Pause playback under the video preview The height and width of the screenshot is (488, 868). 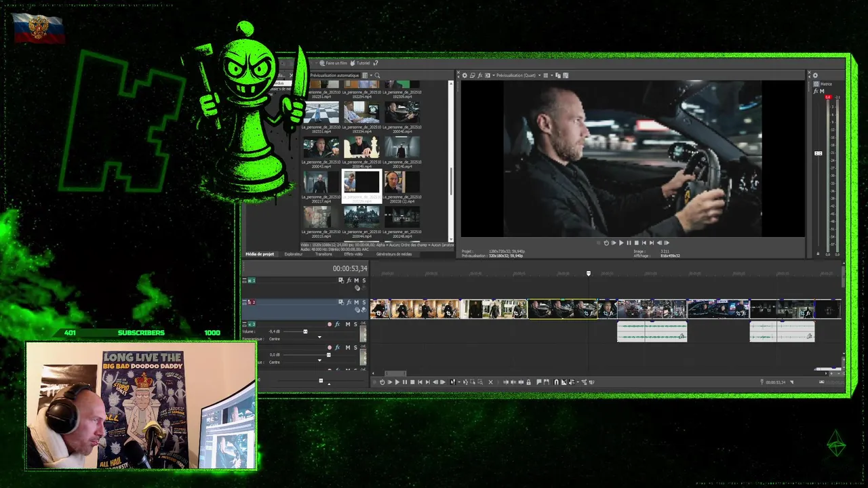pos(629,243)
